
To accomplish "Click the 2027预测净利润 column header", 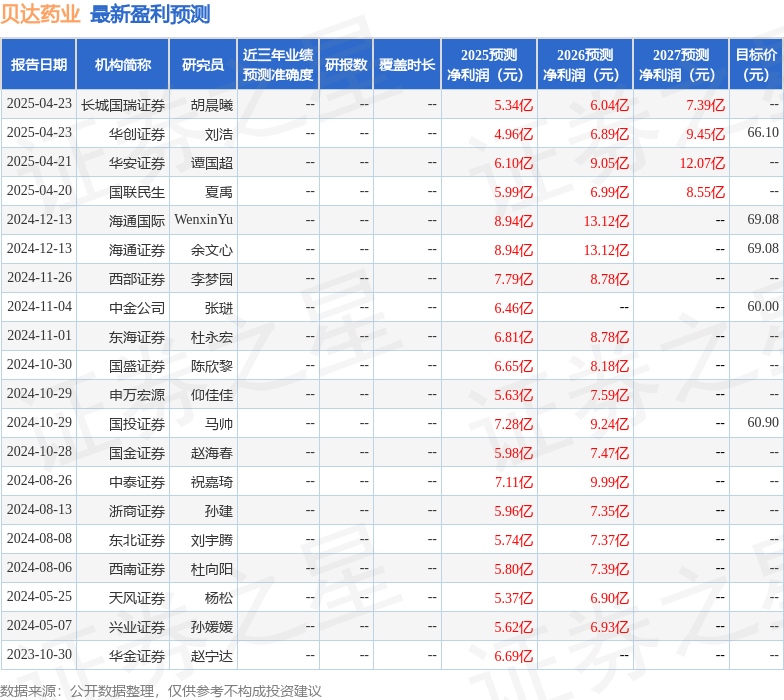I will (x=681, y=64).
